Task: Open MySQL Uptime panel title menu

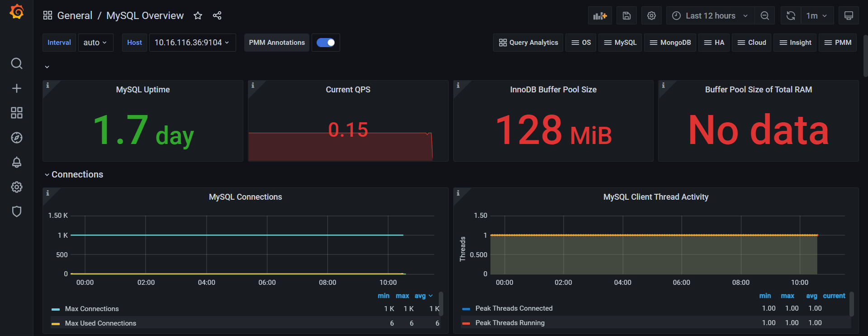Action: (x=143, y=90)
